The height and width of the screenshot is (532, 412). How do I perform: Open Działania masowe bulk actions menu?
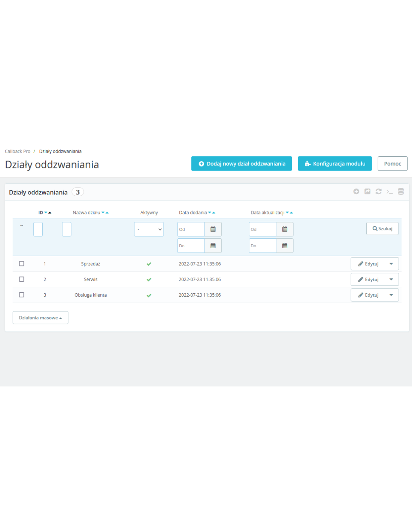pos(40,318)
